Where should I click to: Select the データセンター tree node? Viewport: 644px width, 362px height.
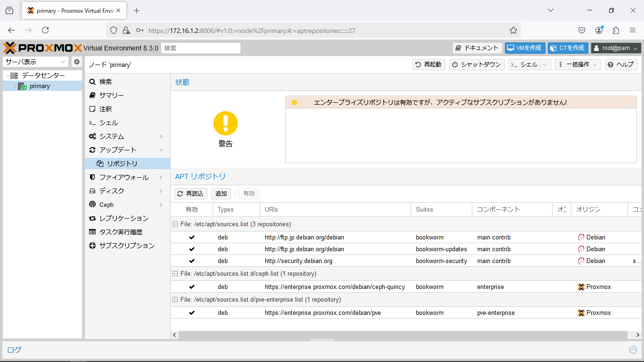pos(43,75)
